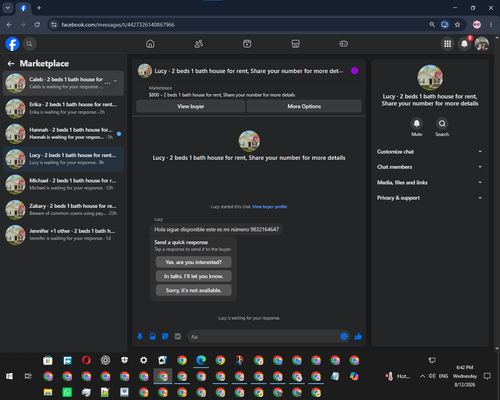Open the View buyer profile link

click(270, 207)
